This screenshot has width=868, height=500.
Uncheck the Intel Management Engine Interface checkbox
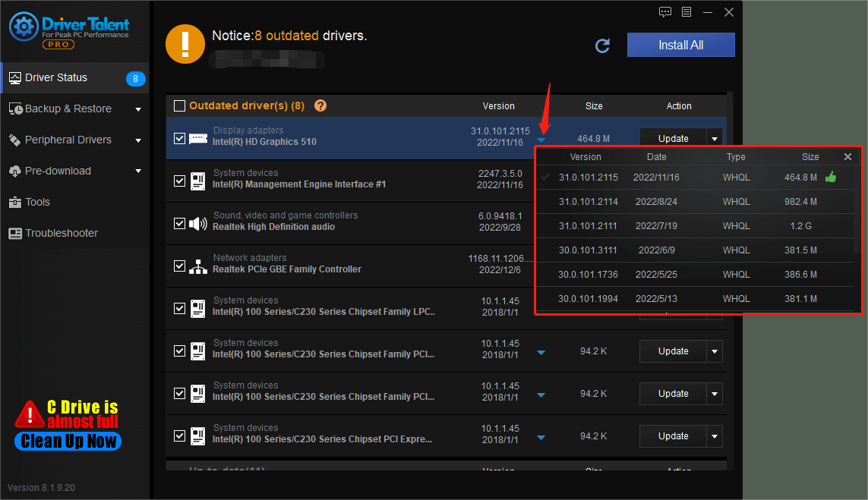pos(179,181)
